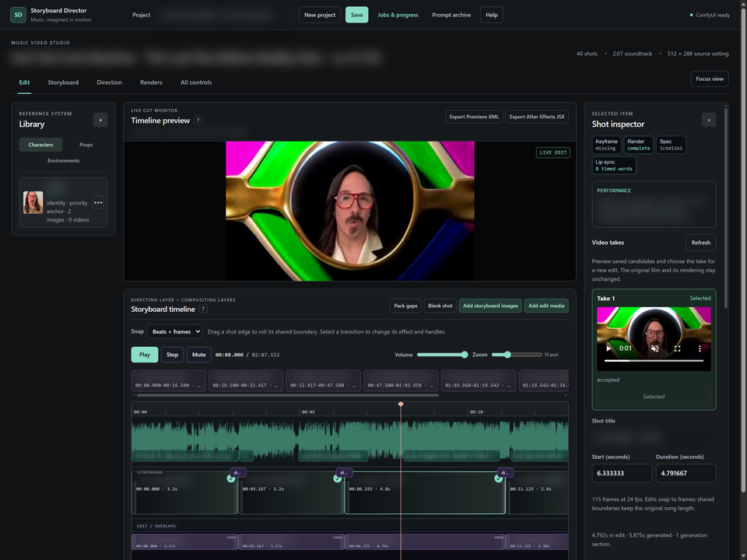Click the character reference thumbnail

[x=33, y=202]
